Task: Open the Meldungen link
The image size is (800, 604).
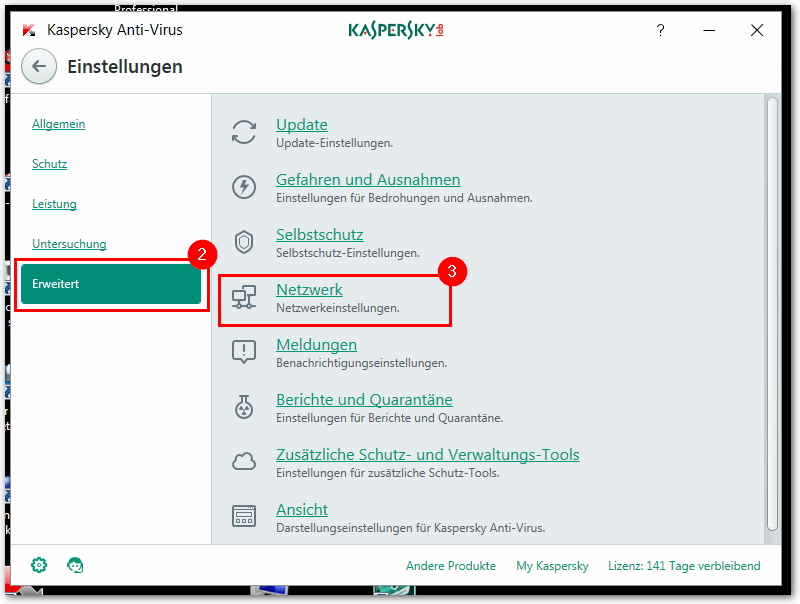Action: 316,344
